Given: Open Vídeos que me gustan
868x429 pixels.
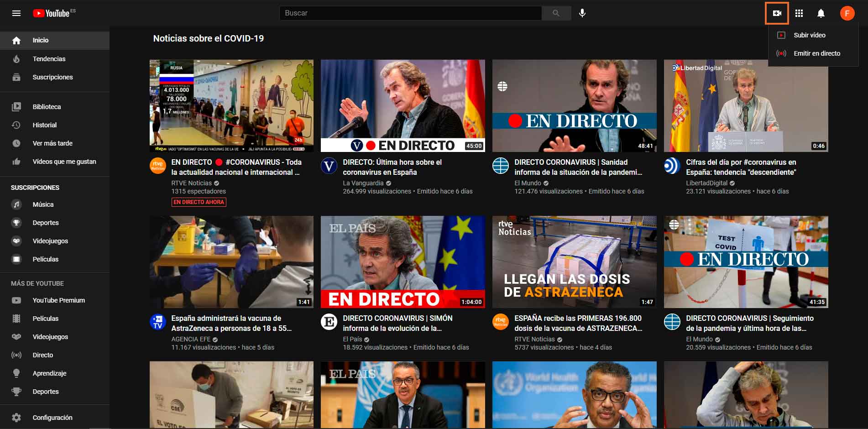Looking at the screenshot, I should click(55, 162).
